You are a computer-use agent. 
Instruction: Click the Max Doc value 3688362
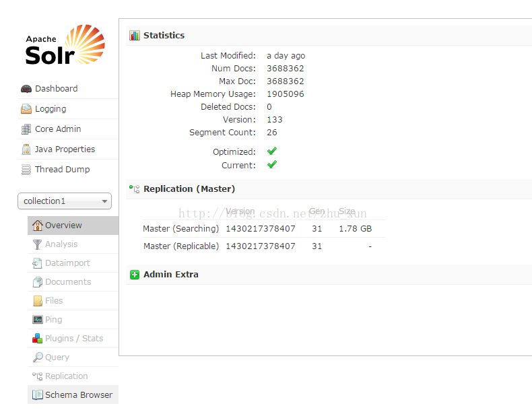tap(286, 81)
